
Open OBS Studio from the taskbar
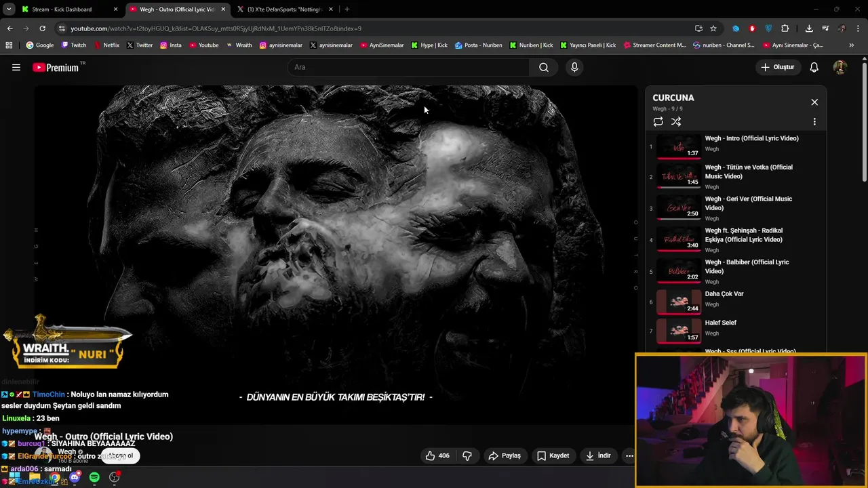[x=115, y=477]
